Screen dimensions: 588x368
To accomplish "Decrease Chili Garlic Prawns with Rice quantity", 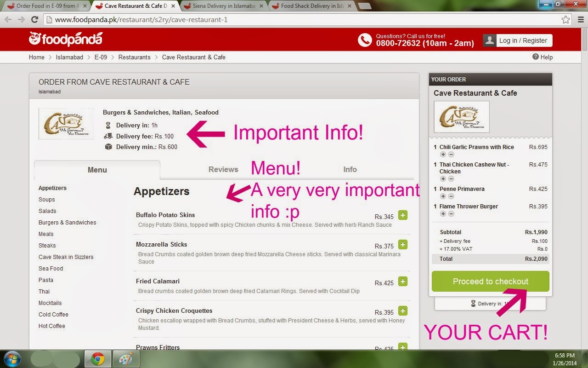I will [x=451, y=155].
